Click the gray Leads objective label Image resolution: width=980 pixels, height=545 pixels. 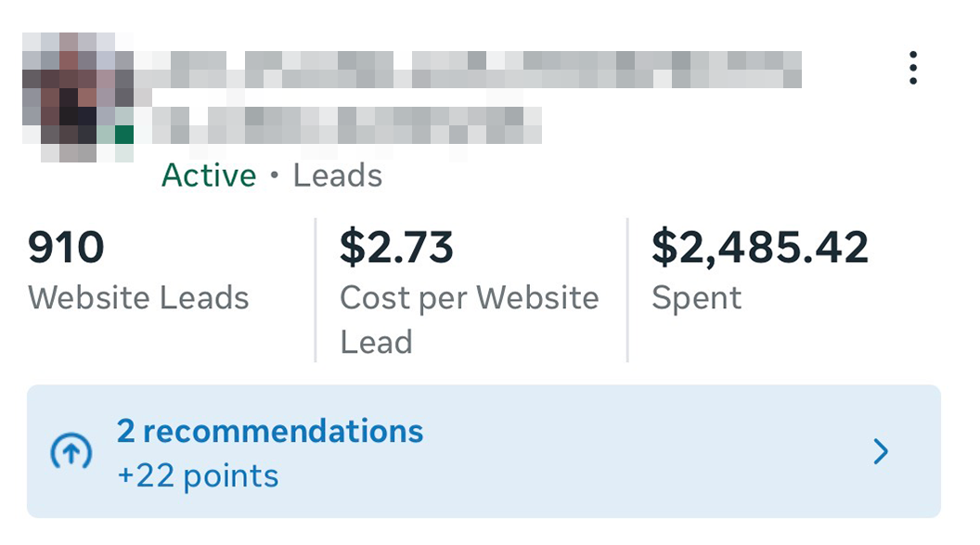pos(338,175)
